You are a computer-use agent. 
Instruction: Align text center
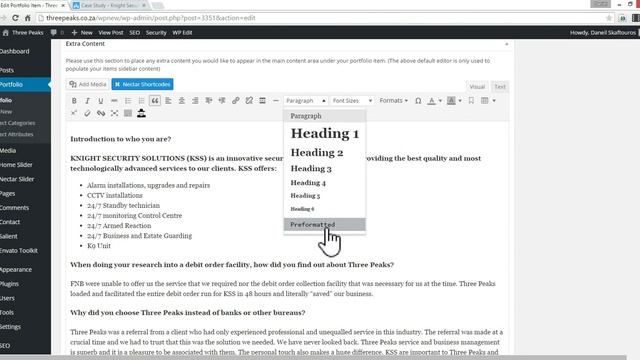(182, 101)
